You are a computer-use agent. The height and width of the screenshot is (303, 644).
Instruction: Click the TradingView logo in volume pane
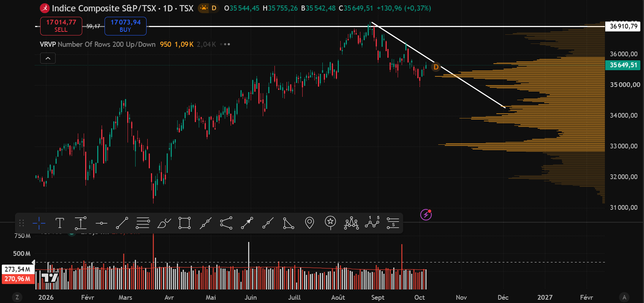tap(50, 277)
